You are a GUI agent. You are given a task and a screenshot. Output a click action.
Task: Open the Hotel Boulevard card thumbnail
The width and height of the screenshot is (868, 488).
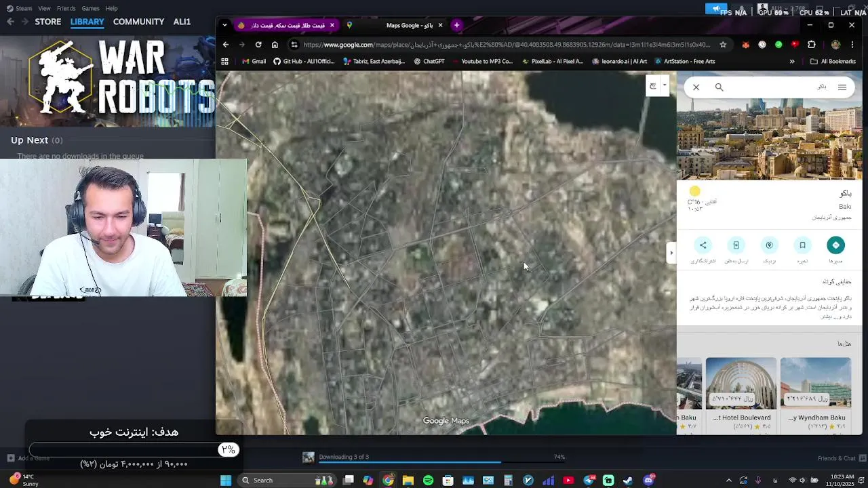pyautogui.click(x=741, y=383)
